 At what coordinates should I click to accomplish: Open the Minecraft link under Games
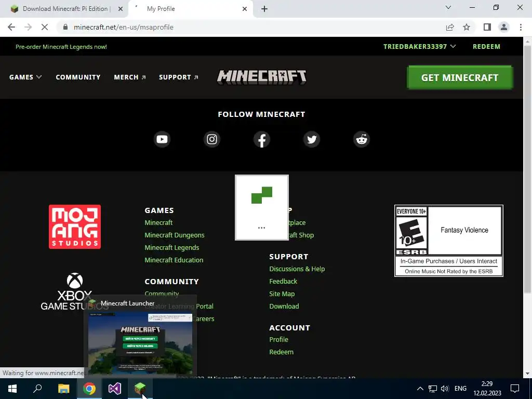click(158, 222)
